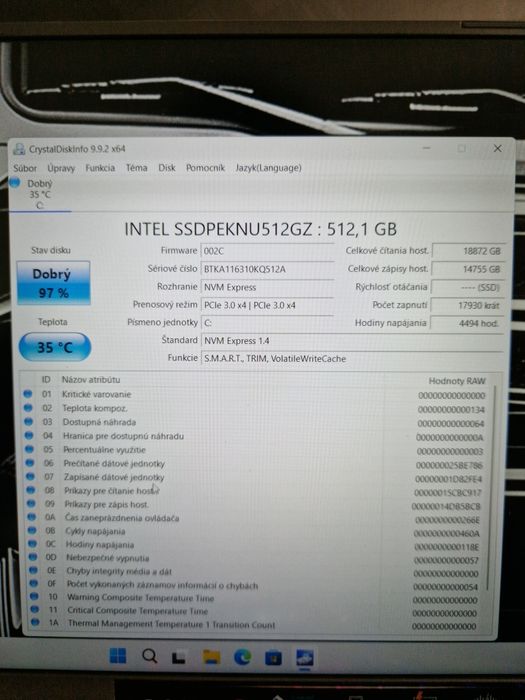Image resolution: width=525 pixels, height=700 pixels.
Task: Open the Pomocník menu
Action: 205,168
